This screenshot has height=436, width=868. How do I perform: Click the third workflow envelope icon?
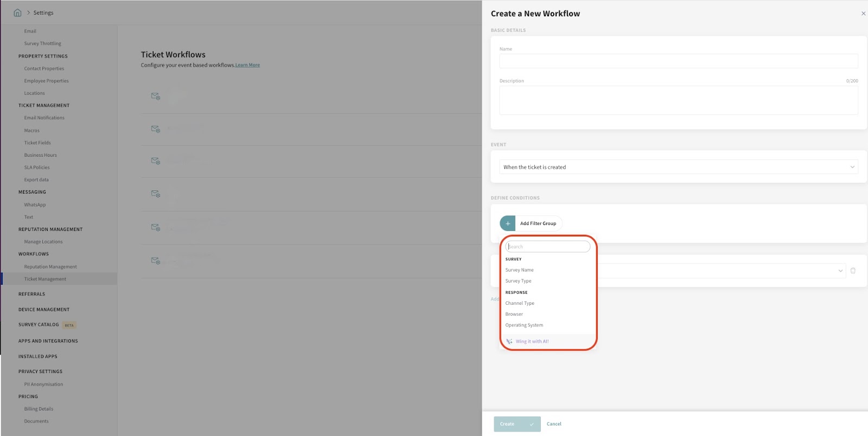[156, 161]
